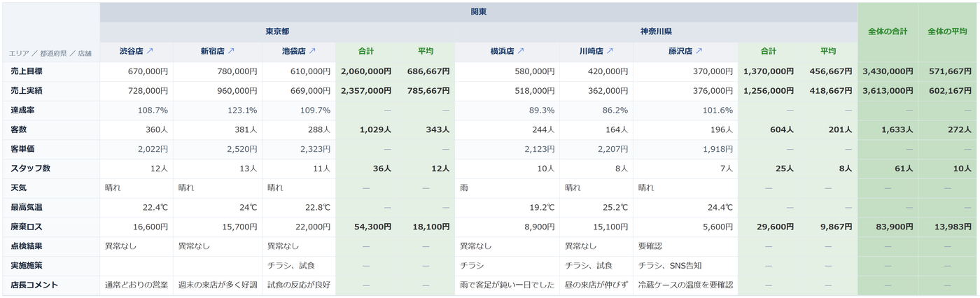Click the 試食の反応が良好 comment cell
This screenshot has width=980, height=298.
click(x=299, y=285)
